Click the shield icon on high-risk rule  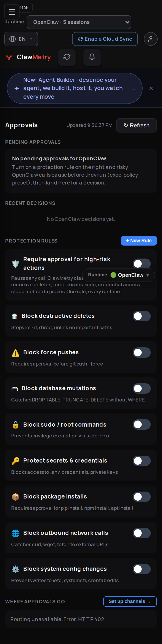pos(16,264)
